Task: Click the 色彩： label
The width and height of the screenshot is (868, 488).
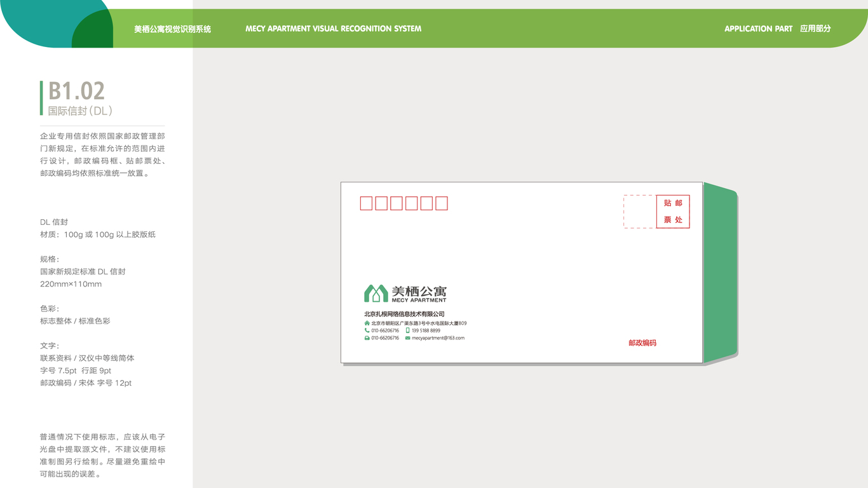Action: [50, 309]
